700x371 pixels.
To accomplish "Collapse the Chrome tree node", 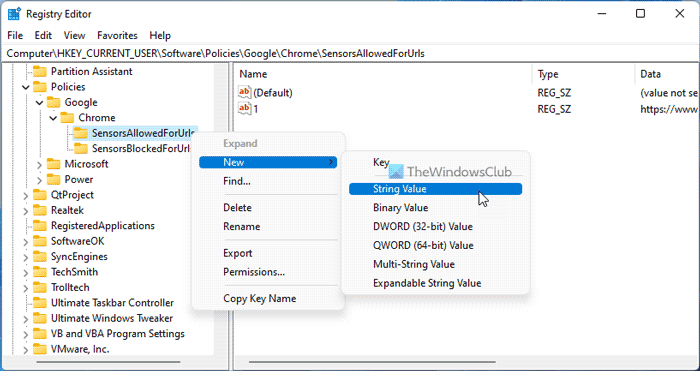I will (x=54, y=118).
